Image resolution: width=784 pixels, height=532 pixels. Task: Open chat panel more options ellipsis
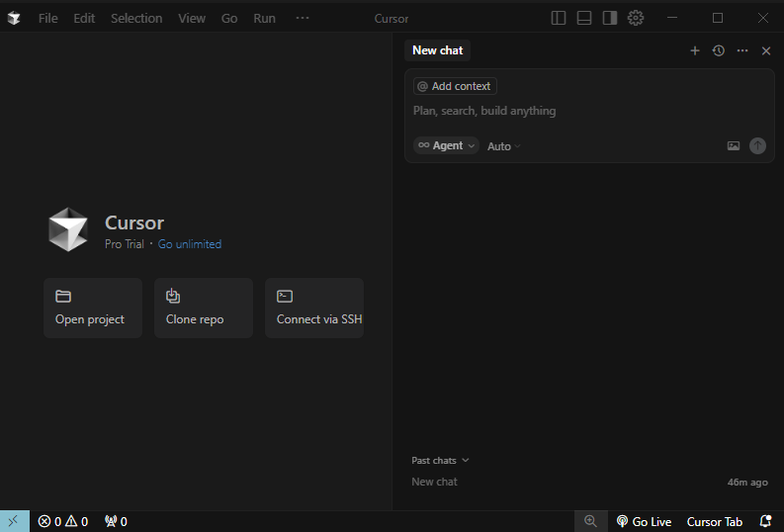click(742, 50)
